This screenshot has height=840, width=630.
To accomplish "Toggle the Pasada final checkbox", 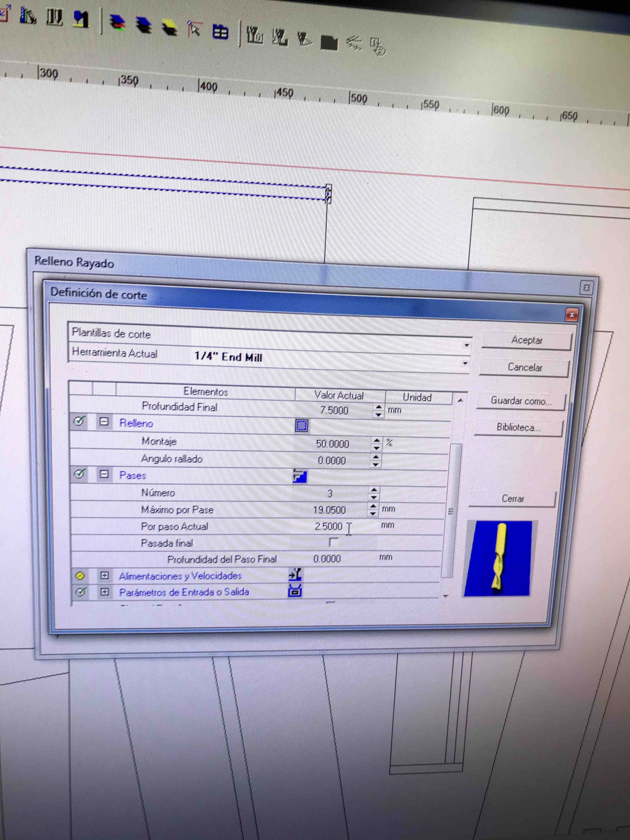I will pyautogui.click(x=333, y=541).
